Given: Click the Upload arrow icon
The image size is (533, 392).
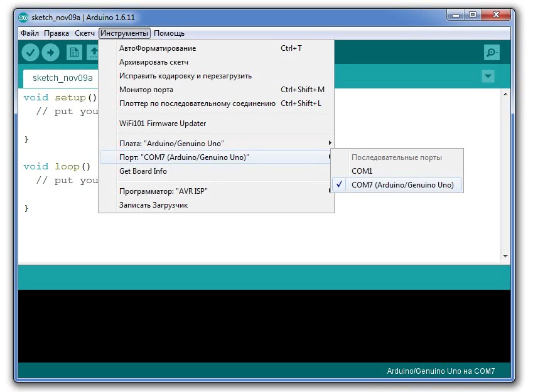Looking at the screenshot, I should tap(50, 53).
